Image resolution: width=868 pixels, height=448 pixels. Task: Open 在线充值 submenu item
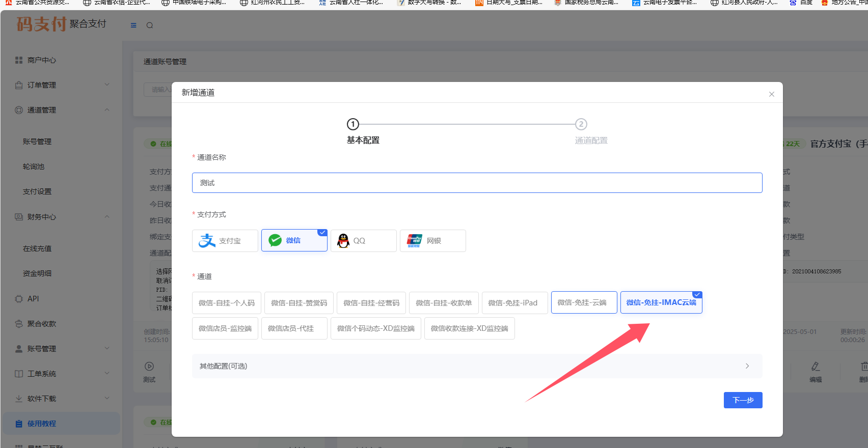tap(37, 248)
